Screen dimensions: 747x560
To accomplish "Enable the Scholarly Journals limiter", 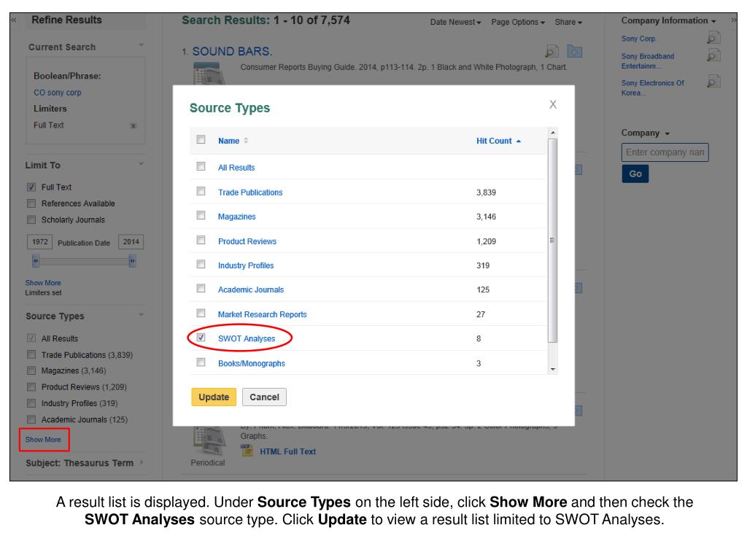I will pyautogui.click(x=31, y=219).
